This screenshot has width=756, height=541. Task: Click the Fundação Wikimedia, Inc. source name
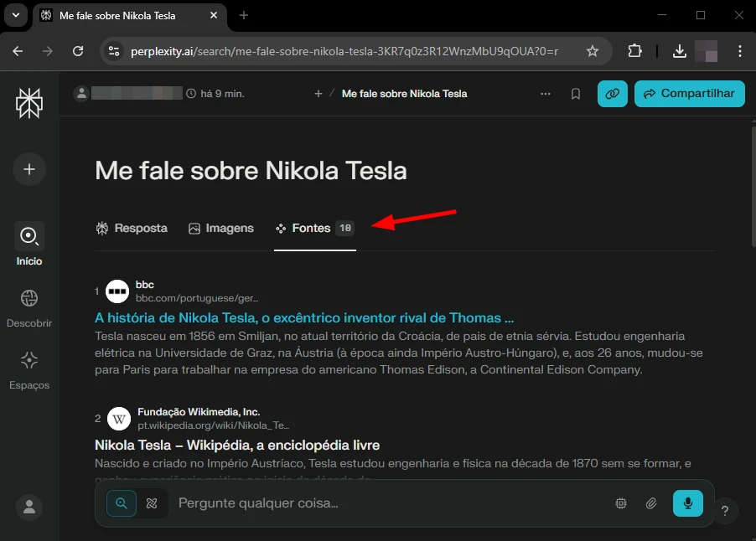[199, 412]
